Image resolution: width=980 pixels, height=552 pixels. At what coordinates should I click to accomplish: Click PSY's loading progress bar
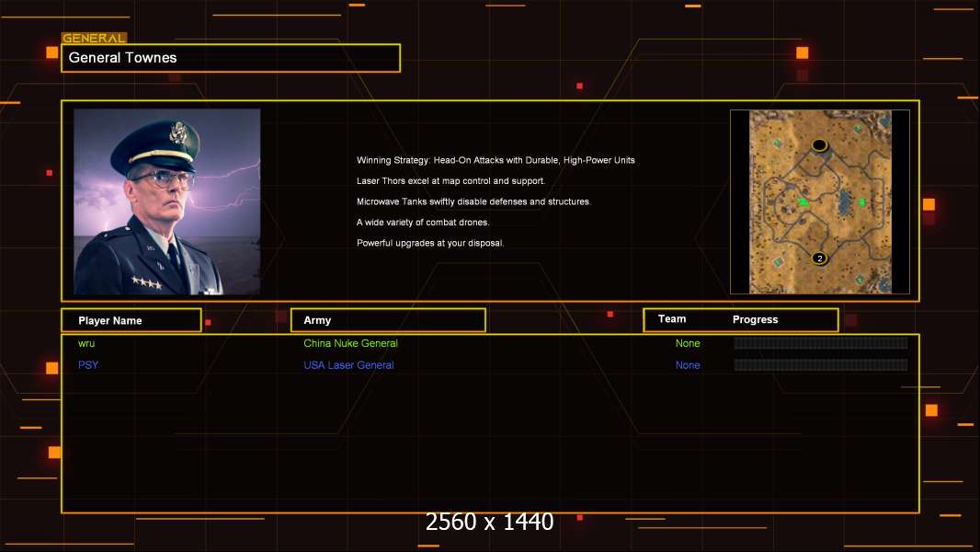coord(820,365)
